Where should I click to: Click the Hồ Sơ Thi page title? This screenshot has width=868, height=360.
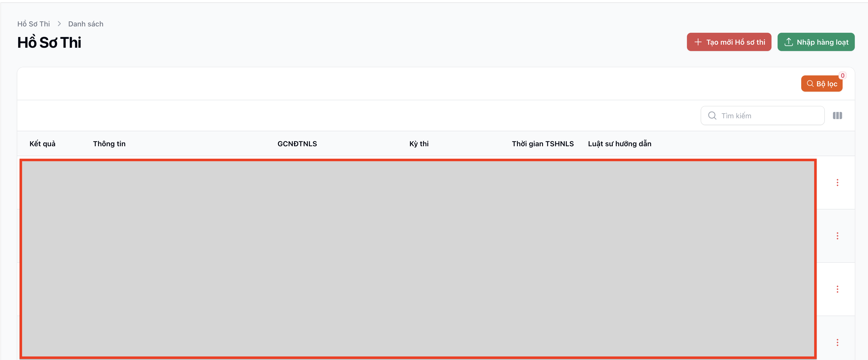(49, 43)
